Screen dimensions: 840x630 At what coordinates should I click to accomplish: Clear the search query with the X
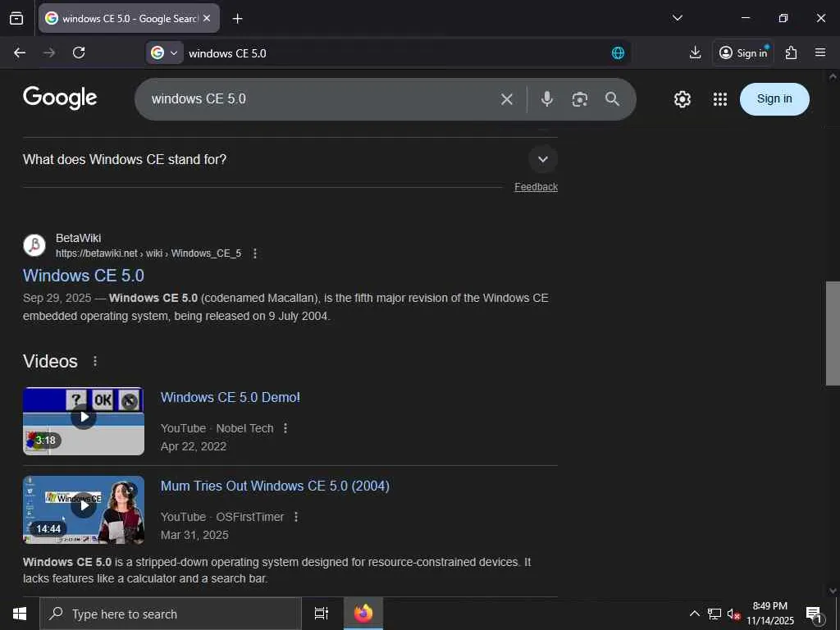click(x=507, y=99)
